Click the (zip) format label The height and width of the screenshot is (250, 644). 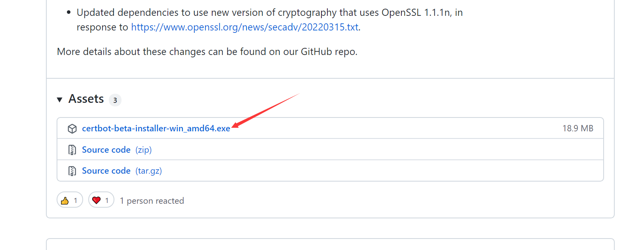pos(144,150)
